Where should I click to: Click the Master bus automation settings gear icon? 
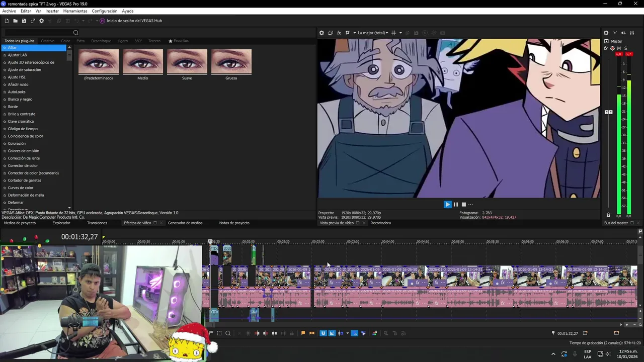pos(612,48)
